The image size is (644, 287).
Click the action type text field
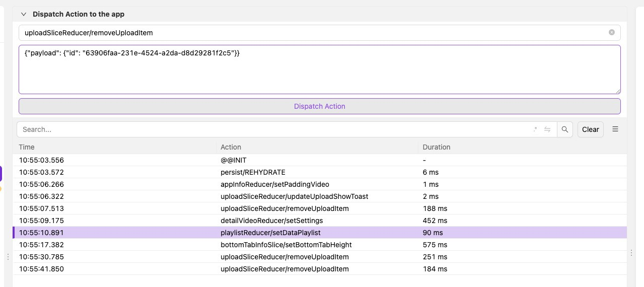click(312, 33)
